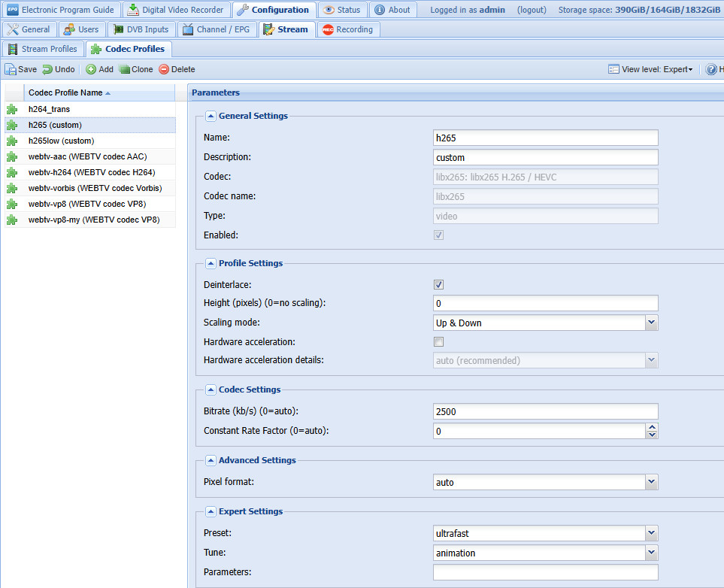Enable the Hardware acceleration checkbox
The image size is (724, 588).
(439, 342)
